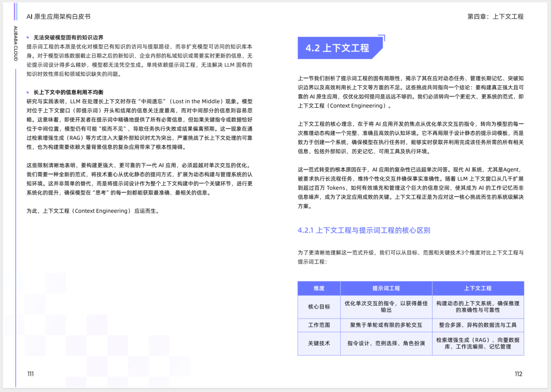Viewport: 551px width, 392px height.
Task: Click the cell "指令设计、范例选择、角色扮演"
Action: 386,344
